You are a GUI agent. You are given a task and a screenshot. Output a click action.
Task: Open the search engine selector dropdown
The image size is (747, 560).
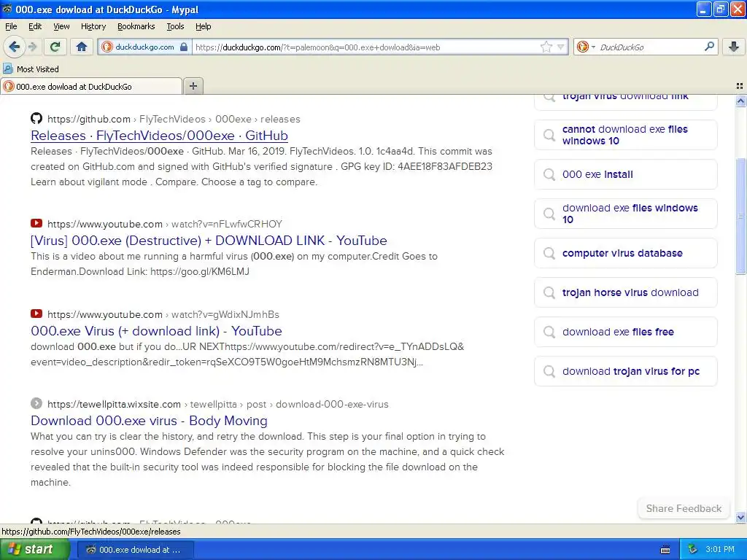click(586, 47)
